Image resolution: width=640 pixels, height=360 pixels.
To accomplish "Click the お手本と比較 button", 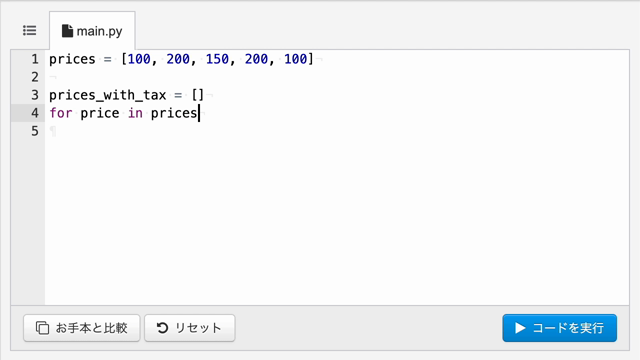I will coord(82,328).
